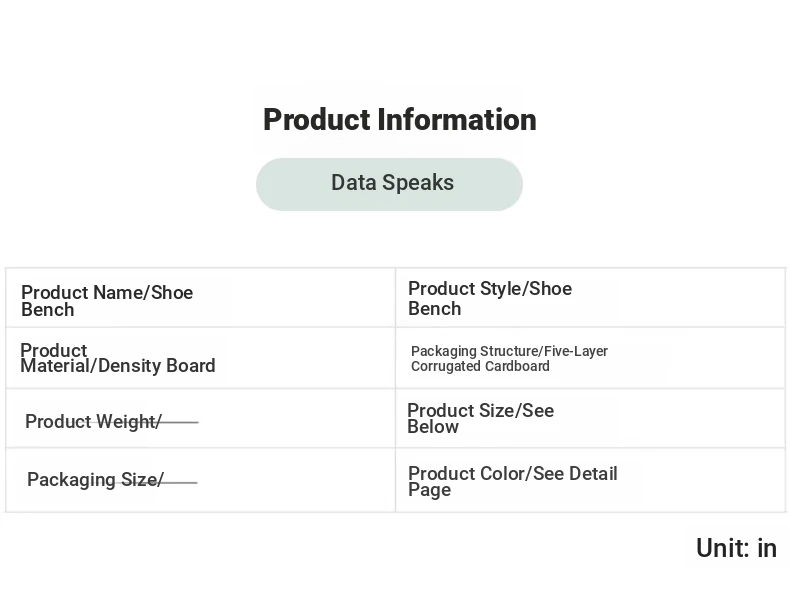Select Product Size/See Below cell
The height and width of the screenshot is (589, 790).
(x=590, y=418)
